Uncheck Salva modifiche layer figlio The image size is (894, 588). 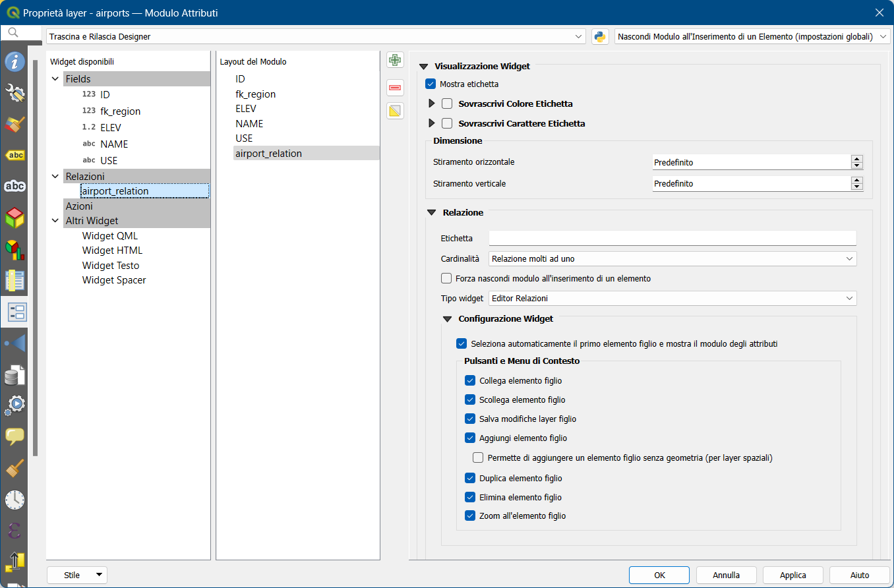pyautogui.click(x=470, y=419)
